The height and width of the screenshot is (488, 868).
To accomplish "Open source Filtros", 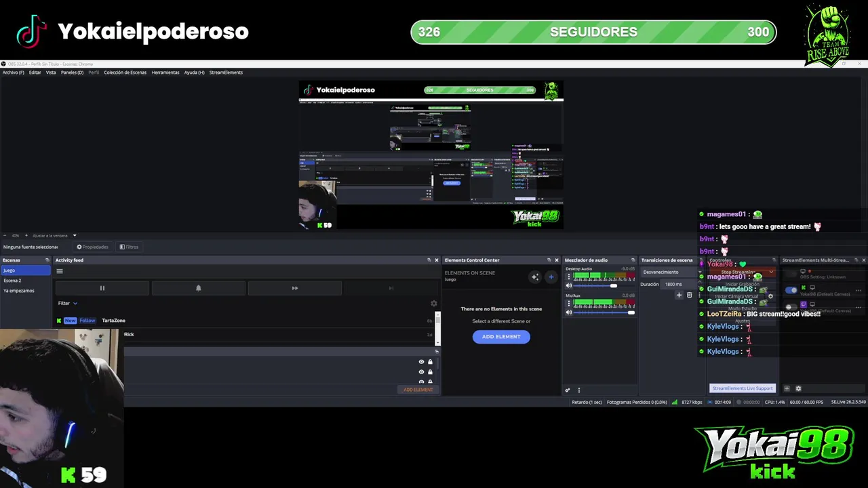I will click(x=129, y=247).
